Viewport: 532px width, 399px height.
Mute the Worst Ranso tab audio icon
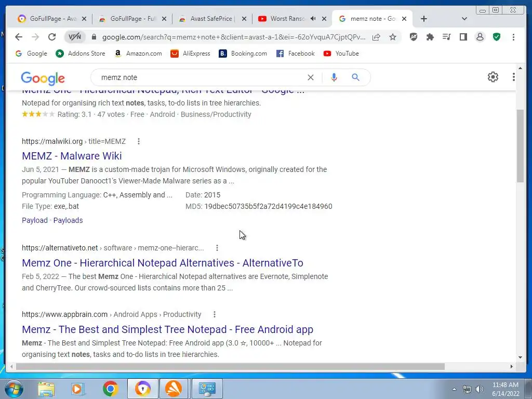(313, 19)
